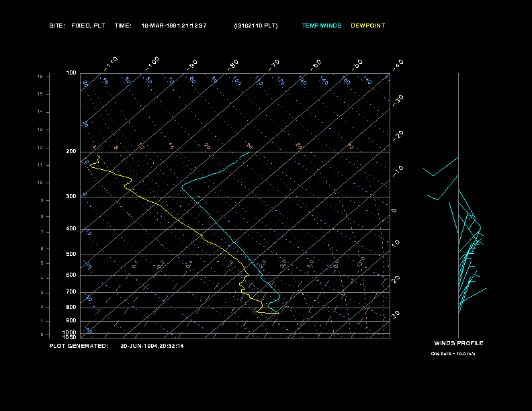The image size is (532, 411).
Task: Select the generated date 20-JUN-1994,20:32:14
Action: click(152, 346)
